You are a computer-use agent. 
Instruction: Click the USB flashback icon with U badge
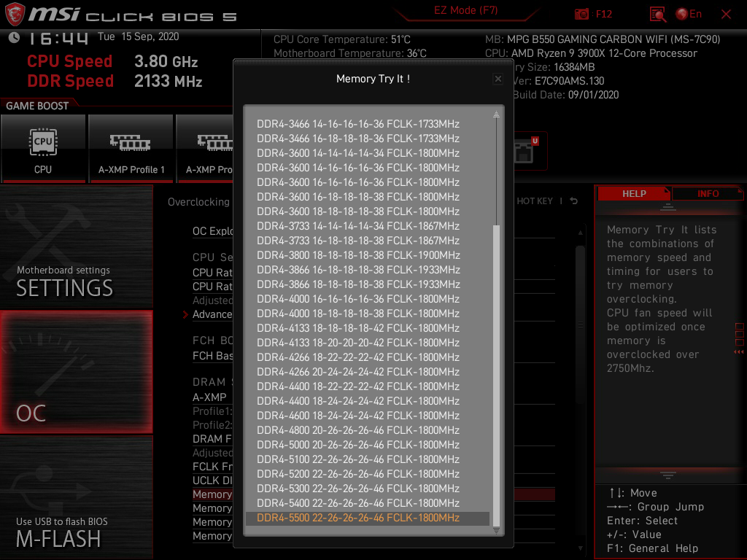[x=527, y=150]
